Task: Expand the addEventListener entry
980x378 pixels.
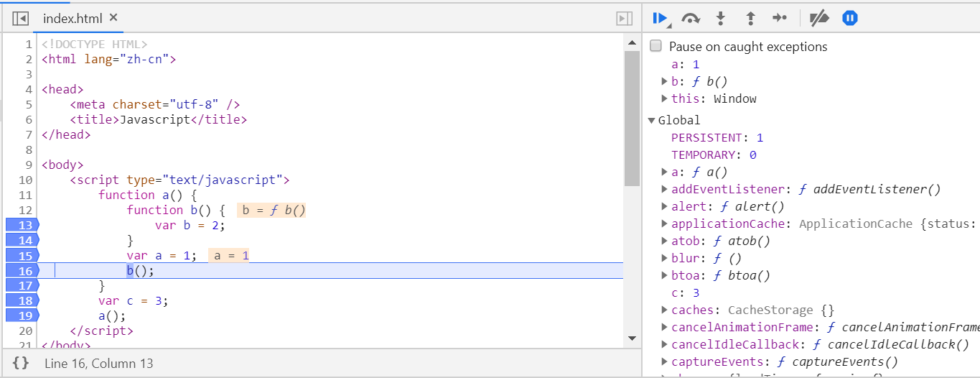Action: pyautogui.click(x=665, y=189)
